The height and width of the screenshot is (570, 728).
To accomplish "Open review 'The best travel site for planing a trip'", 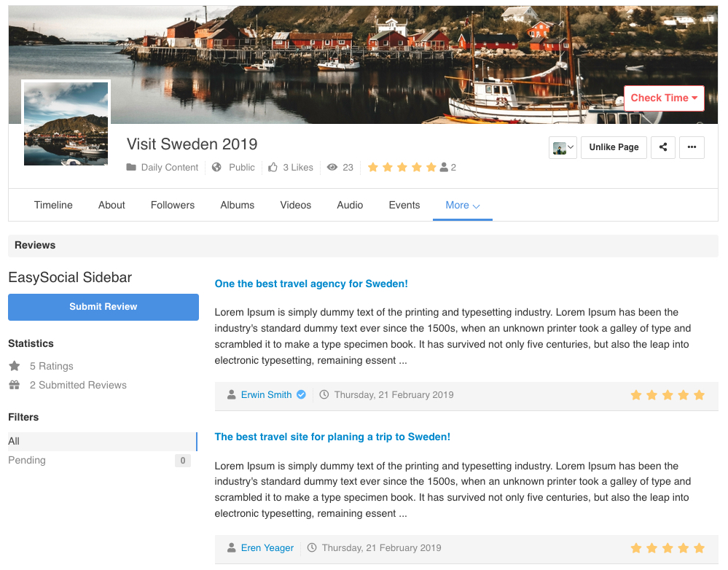I will (x=332, y=437).
